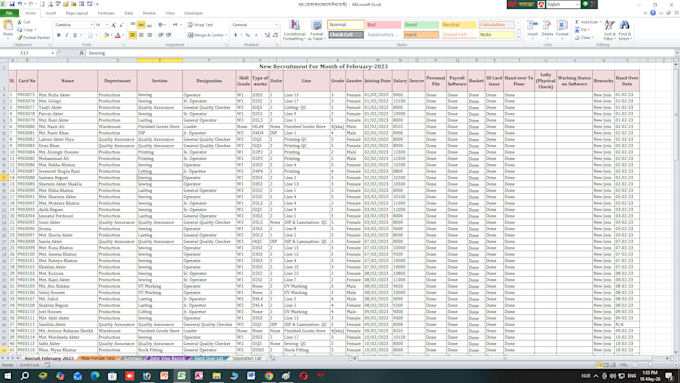The image size is (680, 383).
Task: Open the Clear dropdown in Editing group
Action: (x=584, y=38)
